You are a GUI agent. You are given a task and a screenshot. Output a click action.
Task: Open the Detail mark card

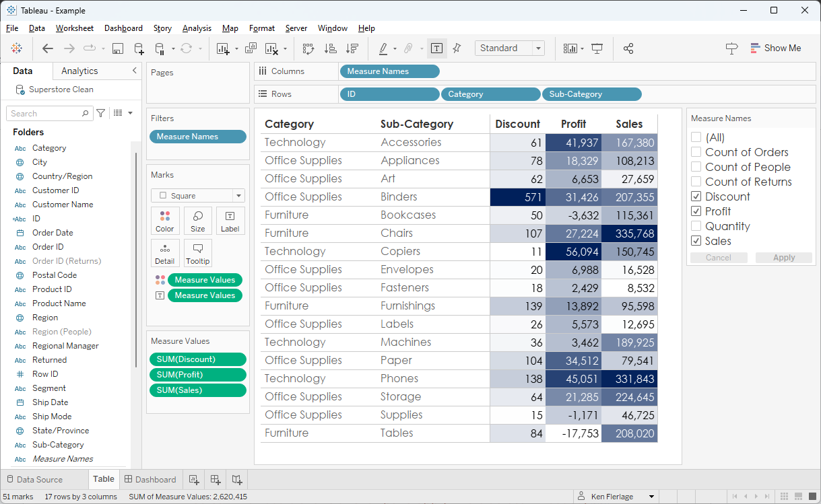tap(165, 253)
